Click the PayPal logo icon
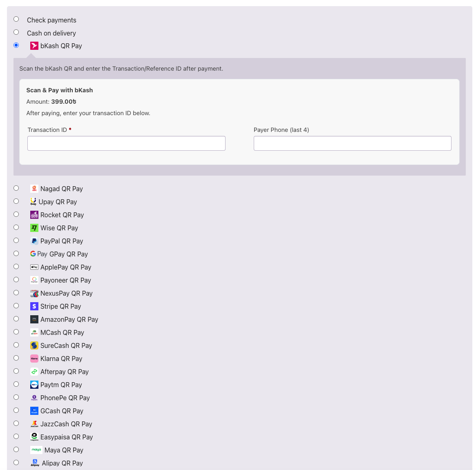The image size is (476, 470). point(34,241)
